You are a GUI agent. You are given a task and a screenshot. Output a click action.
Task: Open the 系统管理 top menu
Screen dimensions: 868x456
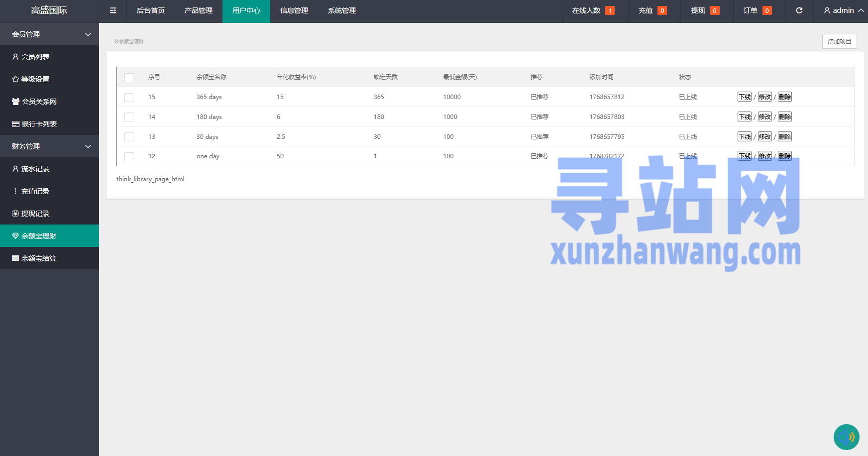coord(341,10)
